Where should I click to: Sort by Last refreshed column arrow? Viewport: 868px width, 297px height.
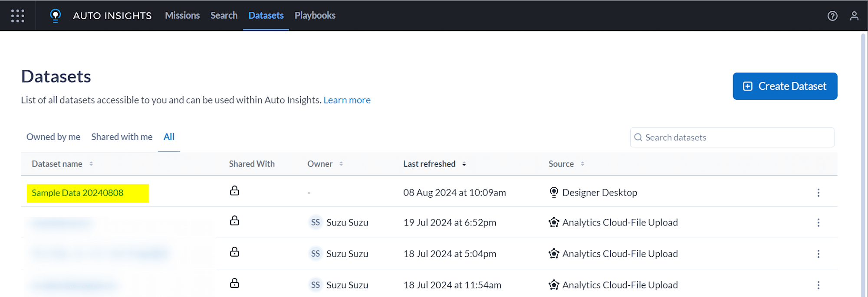(x=464, y=164)
